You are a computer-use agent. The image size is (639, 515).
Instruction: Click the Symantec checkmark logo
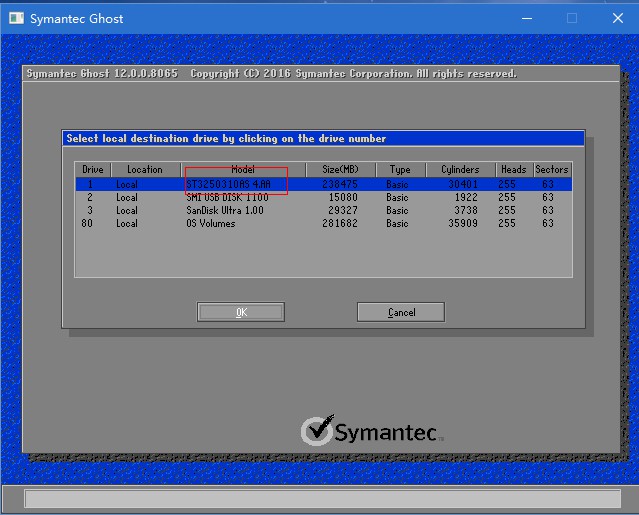point(318,431)
